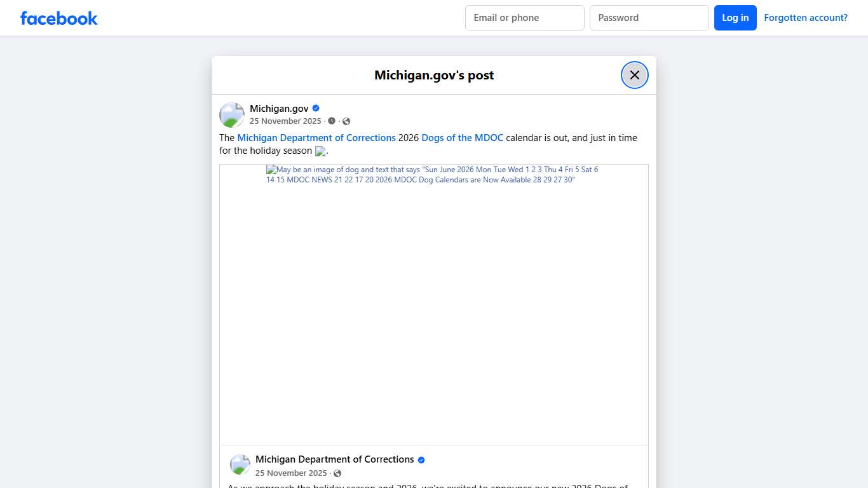868x488 pixels.
Task: Focus the Password field
Action: click(x=649, y=17)
